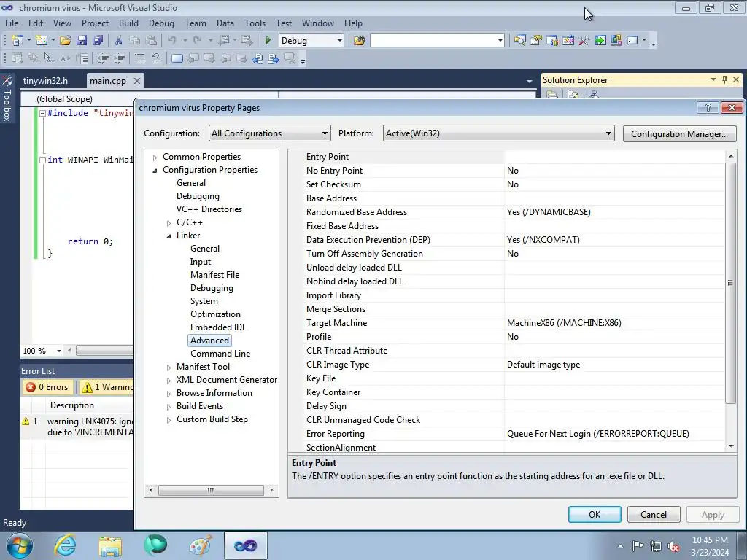Click the Save All stacked floppy icon
The image size is (747, 560).
click(98, 41)
